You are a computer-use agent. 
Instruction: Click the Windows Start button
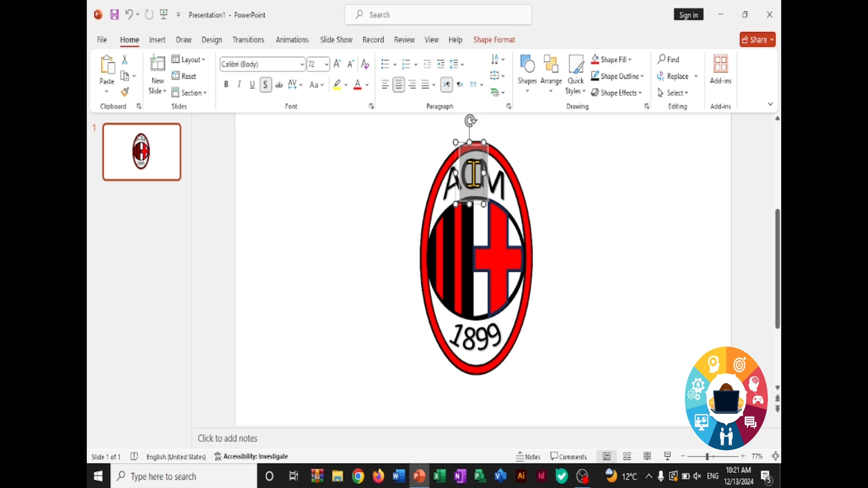pos(98,476)
